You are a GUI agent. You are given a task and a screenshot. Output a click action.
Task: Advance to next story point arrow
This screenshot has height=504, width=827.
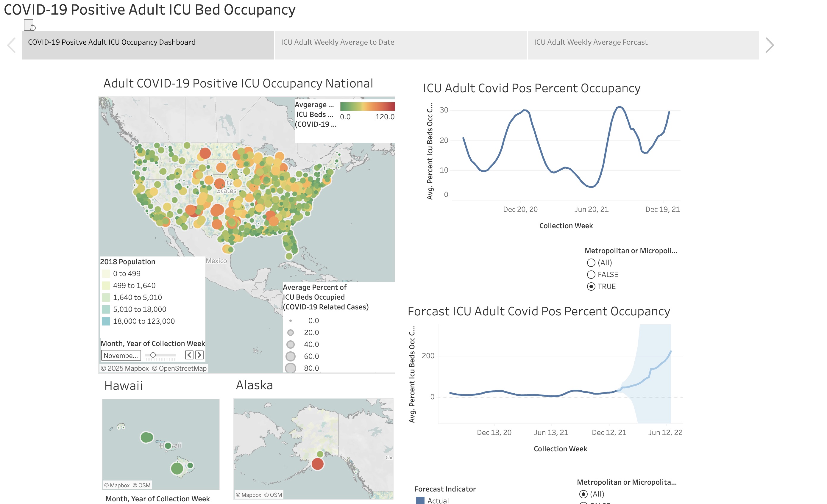[769, 45]
